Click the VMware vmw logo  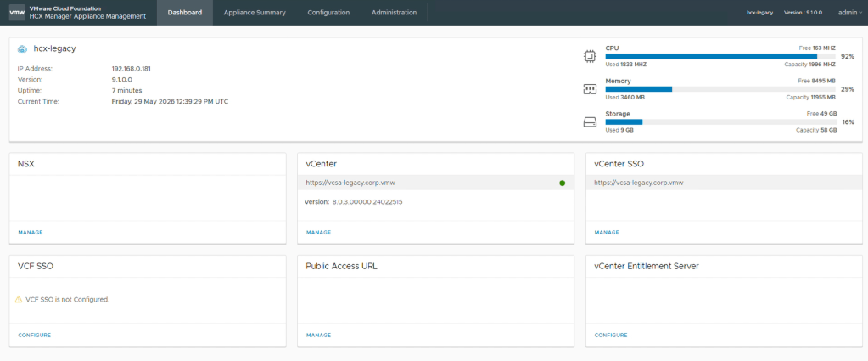click(x=17, y=13)
